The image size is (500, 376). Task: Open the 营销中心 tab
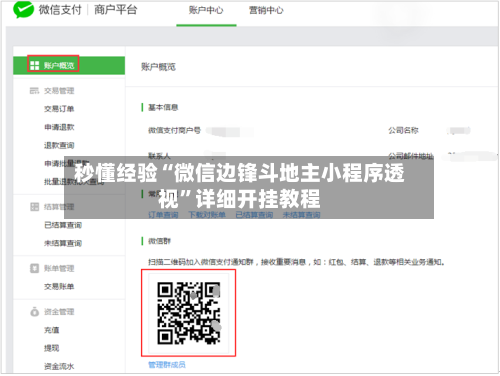click(266, 11)
